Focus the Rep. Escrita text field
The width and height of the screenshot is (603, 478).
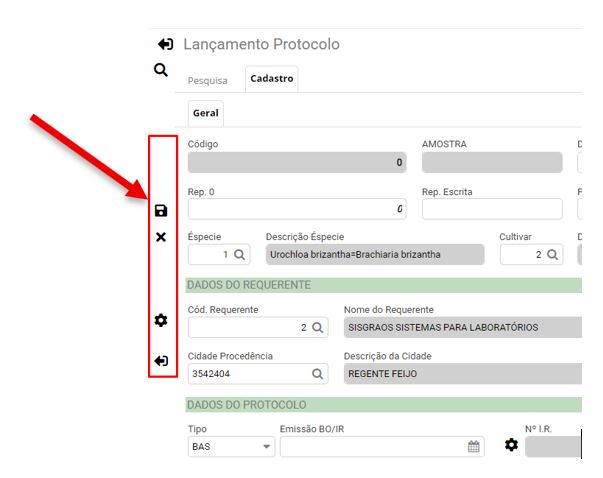coord(492,209)
